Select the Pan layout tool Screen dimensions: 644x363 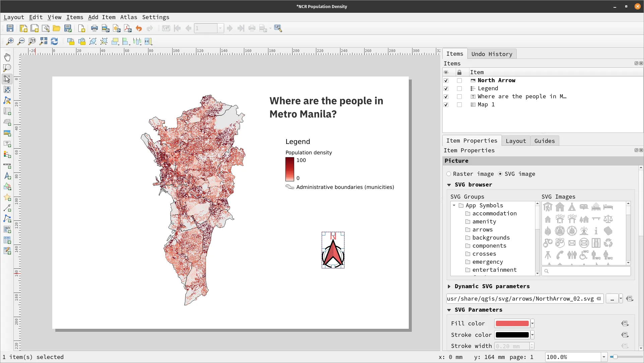(7, 57)
